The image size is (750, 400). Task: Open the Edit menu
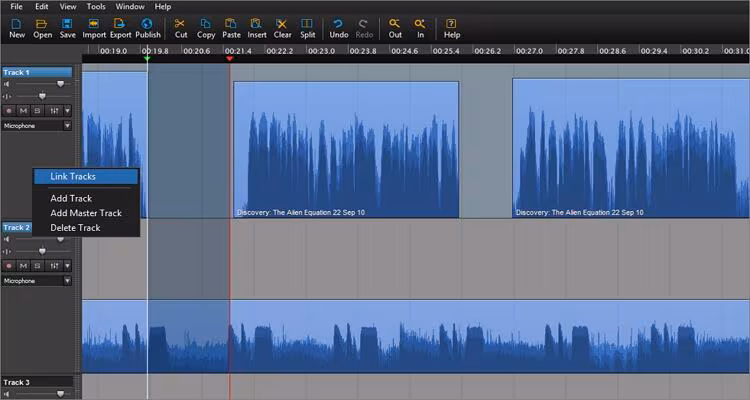42,7
